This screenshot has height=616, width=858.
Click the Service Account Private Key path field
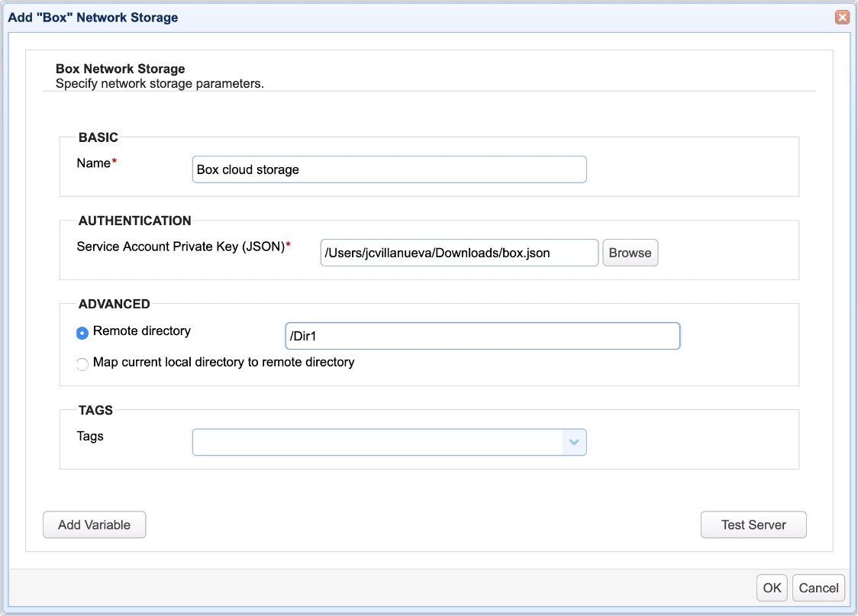(x=459, y=252)
